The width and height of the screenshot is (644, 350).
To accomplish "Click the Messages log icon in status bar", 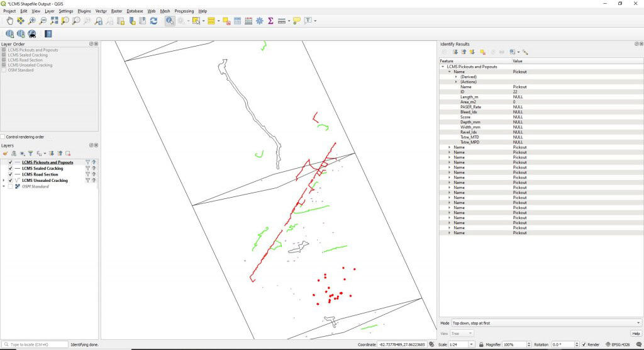I will pos(639,345).
